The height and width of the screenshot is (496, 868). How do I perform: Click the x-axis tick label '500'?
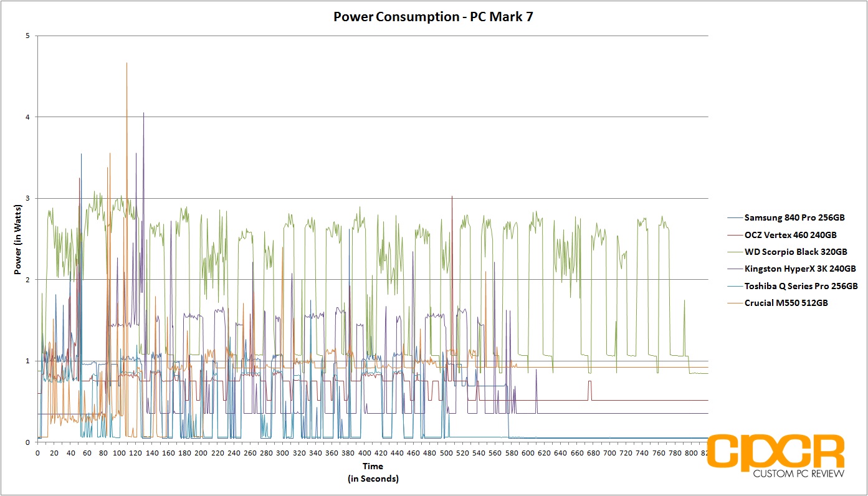(446, 452)
